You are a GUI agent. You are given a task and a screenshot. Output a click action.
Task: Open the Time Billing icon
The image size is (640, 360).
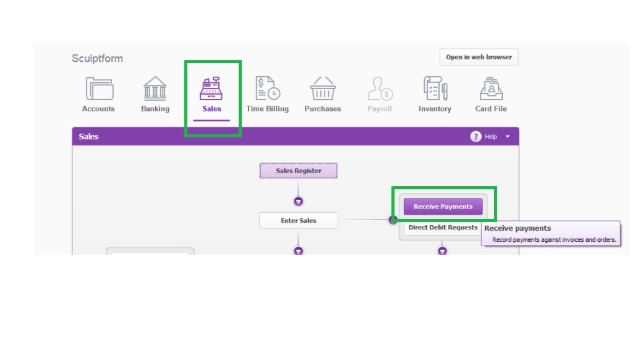[268, 89]
